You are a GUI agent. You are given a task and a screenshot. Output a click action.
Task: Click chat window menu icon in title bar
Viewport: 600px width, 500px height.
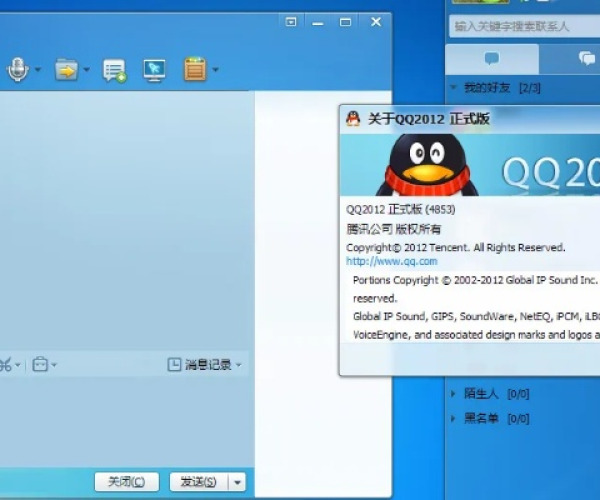click(291, 22)
